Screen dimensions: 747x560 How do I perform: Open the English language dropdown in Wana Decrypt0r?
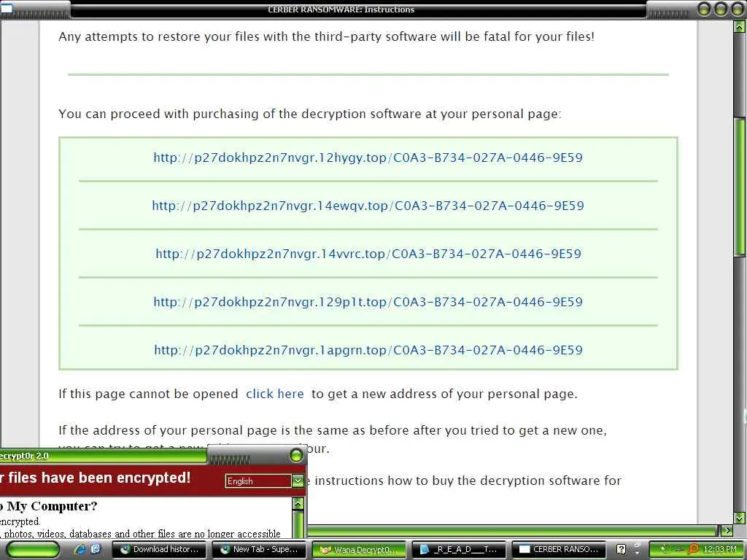tap(258, 481)
